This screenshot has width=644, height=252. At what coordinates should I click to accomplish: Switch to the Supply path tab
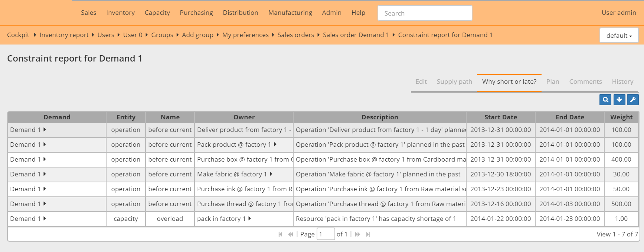tap(454, 82)
